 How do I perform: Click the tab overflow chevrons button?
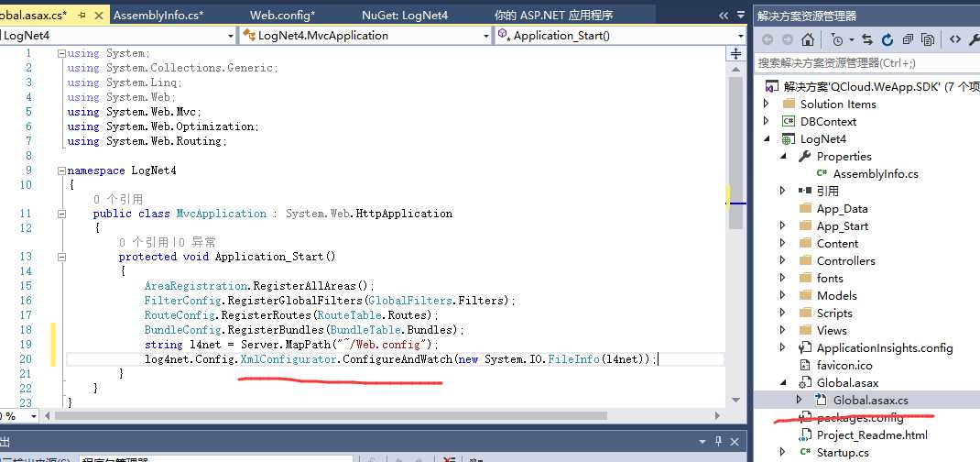click(x=724, y=15)
